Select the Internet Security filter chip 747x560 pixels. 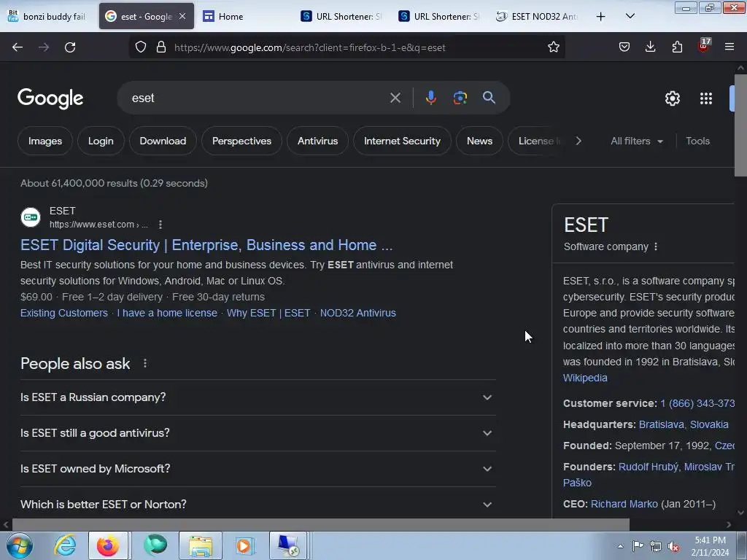pos(402,141)
